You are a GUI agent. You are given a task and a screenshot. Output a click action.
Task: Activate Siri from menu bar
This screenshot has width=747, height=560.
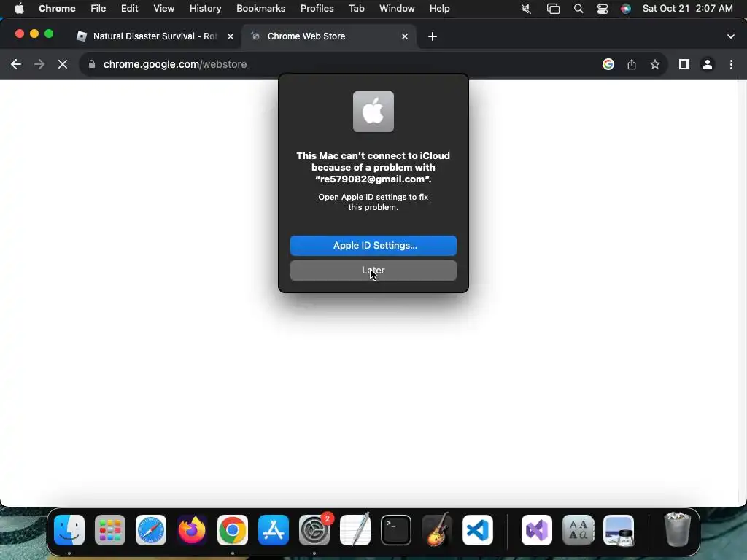click(x=626, y=9)
